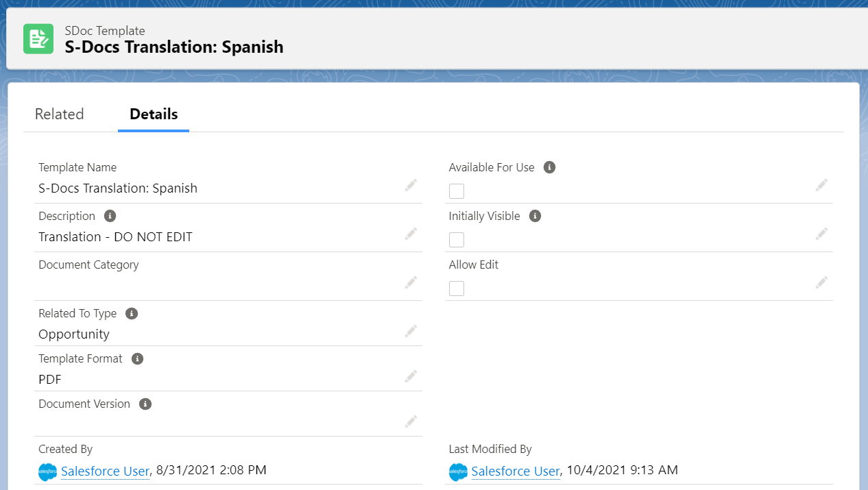The image size is (868, 490).
Task: Click the 10/4/2021 9:13 AM modified timestamp
Action: click(x=623, y=470)
